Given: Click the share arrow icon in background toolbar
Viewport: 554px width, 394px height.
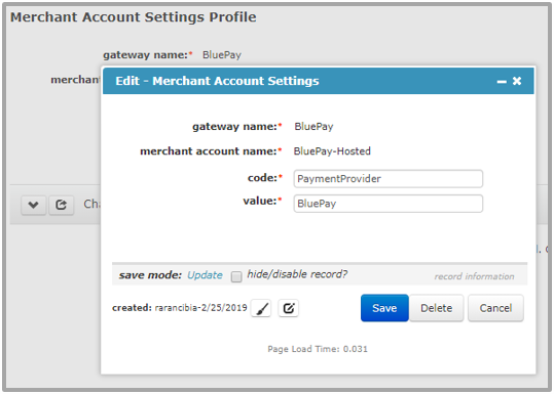Looking at the screenshot, I should [x=61, y=205].
